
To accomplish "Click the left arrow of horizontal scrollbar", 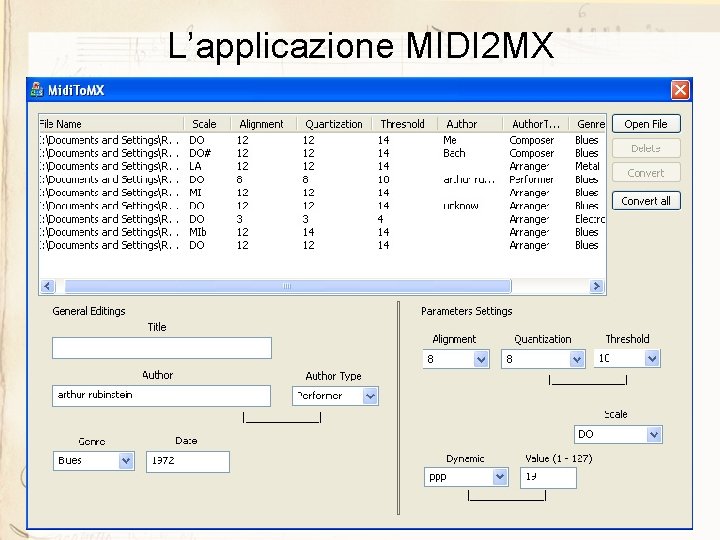I will [x=48, y=286].
